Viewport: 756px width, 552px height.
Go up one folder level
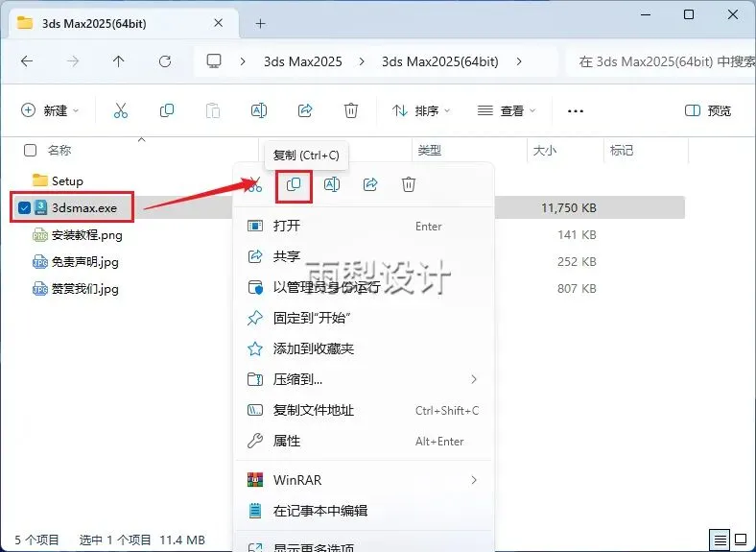pyautogui.click(x=119, y=61)
